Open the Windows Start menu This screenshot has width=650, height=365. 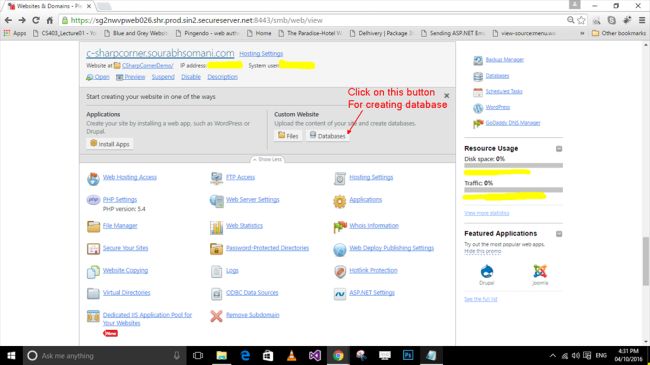tap(11, 355)
